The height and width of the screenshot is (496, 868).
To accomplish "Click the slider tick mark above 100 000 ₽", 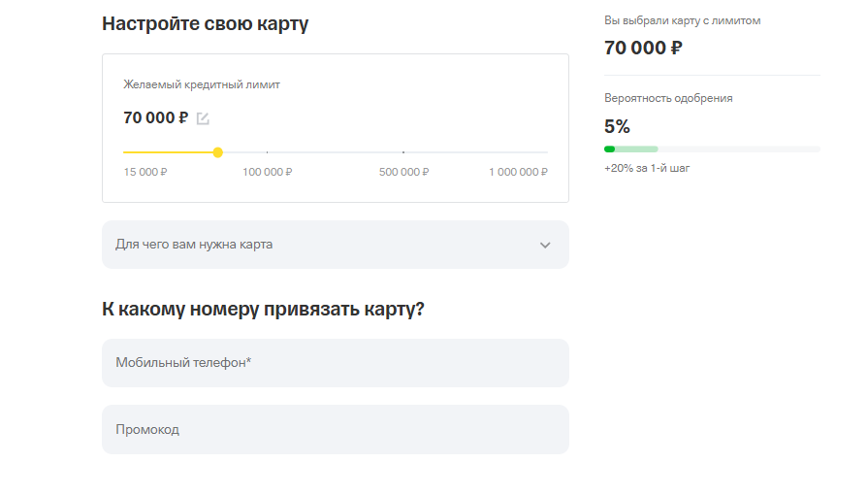I will click(x=267, y=152).
